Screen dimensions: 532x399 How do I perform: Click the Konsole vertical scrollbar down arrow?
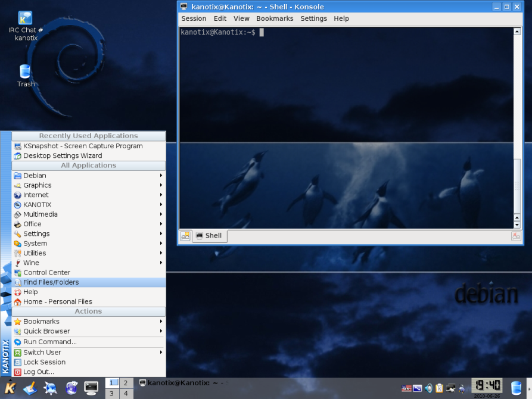[517, 225]
